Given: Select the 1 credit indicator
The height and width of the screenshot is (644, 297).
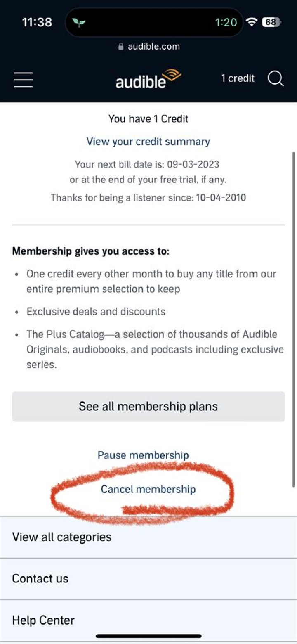Looking at the screenshot, I should (238, 78).
